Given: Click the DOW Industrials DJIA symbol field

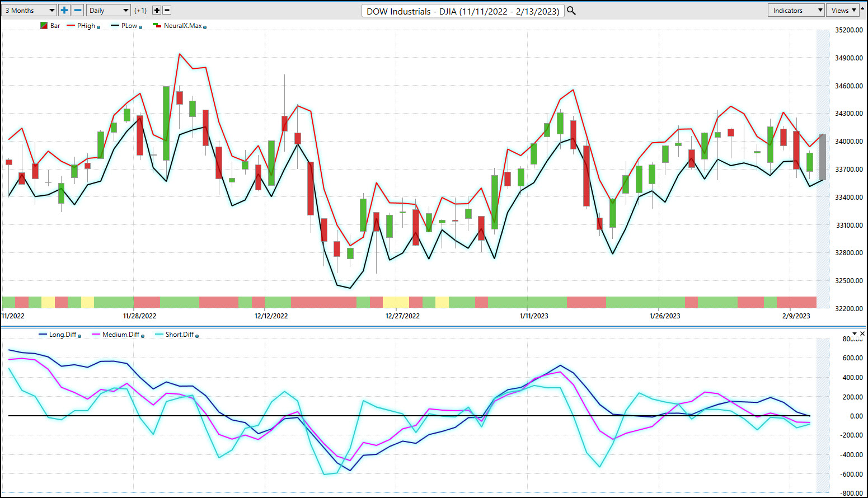Looking at the screenshot, I should coord(463,11).
